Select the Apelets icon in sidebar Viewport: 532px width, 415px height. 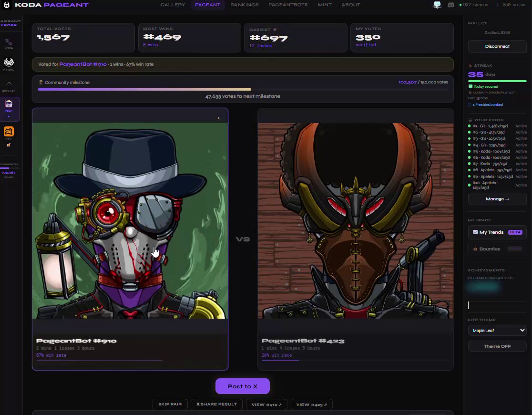tap(9, 84)
